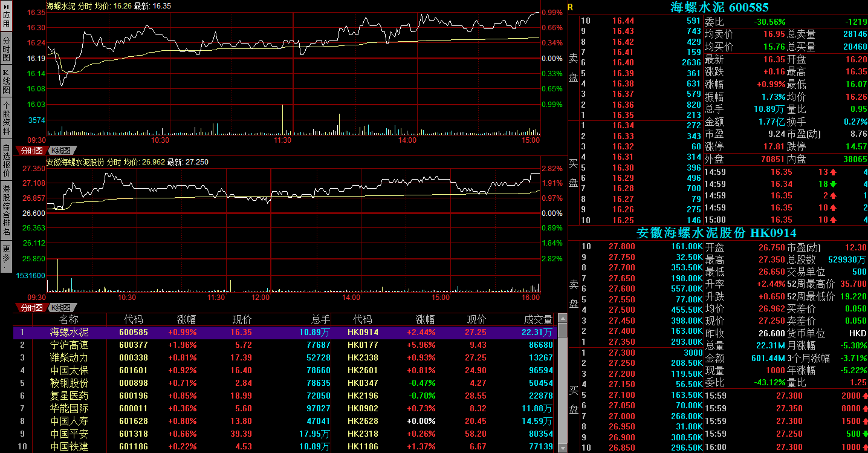Sort by 现价 header next to 成交量
The height and width of the screenshot is (453, 868).
[477, 319]
